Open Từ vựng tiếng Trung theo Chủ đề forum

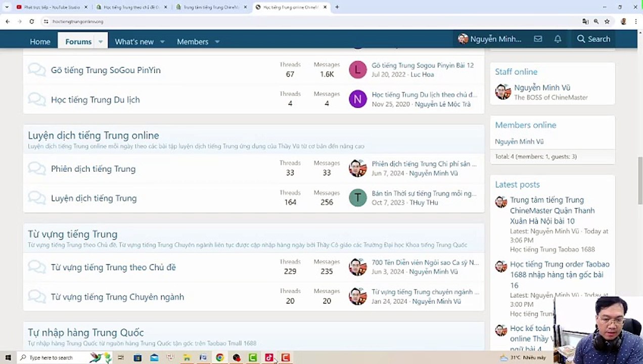(113, 267)
